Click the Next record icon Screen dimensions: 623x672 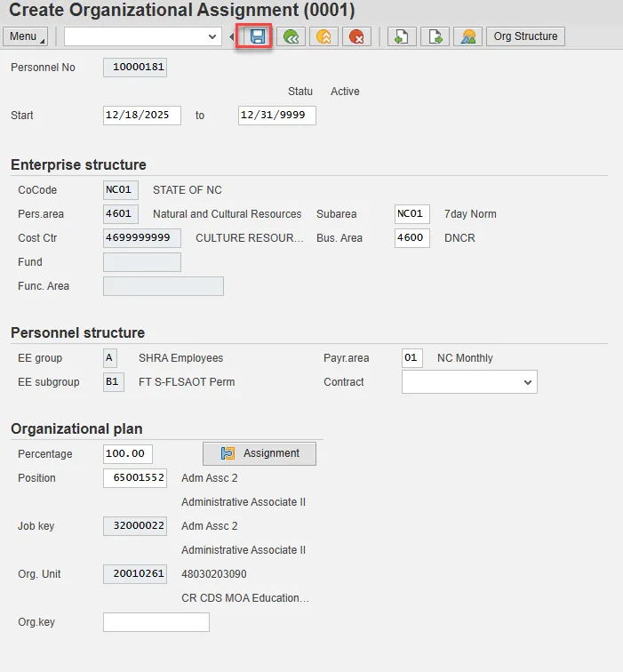[435, 36]
